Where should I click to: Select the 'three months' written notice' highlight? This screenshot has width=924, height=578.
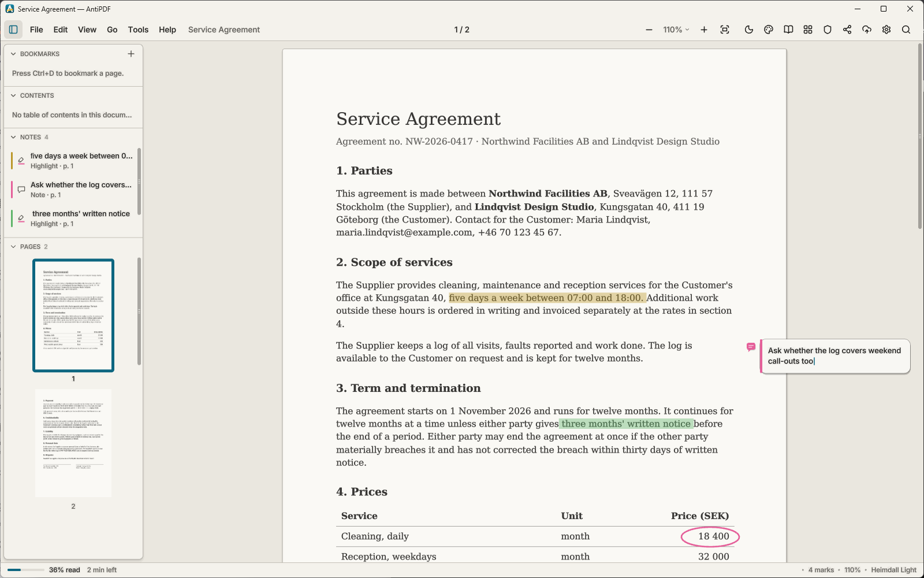[73, 218]
